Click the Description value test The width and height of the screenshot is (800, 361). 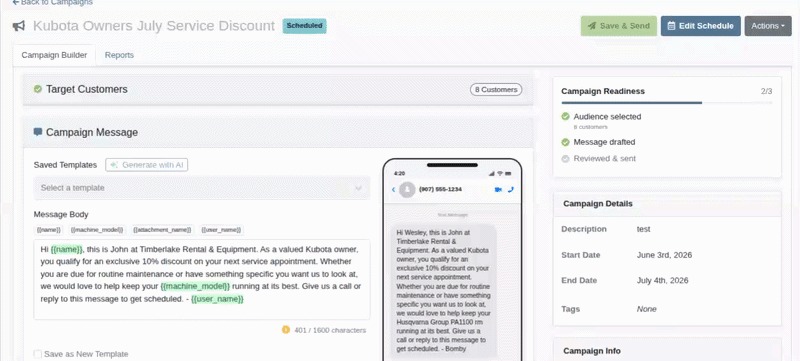[x=644, y=229]
